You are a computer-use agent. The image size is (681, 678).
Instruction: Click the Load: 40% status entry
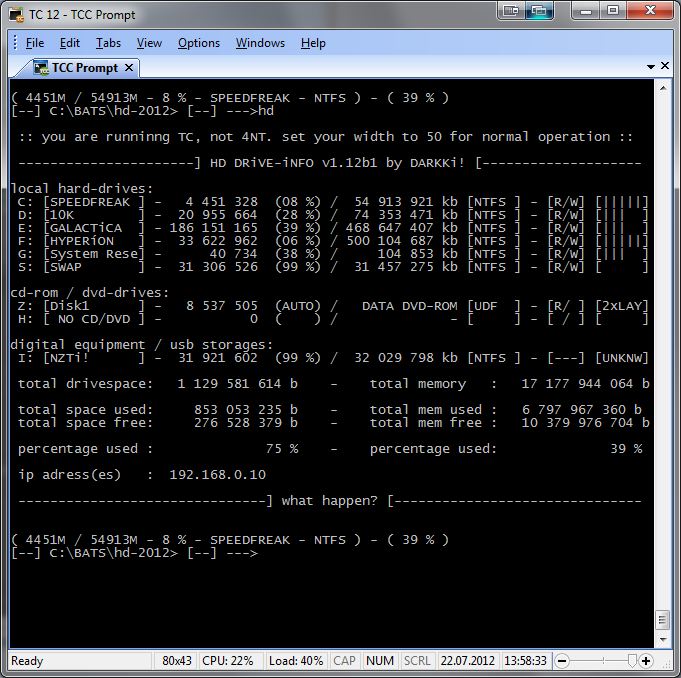click(x=296, y=661)
